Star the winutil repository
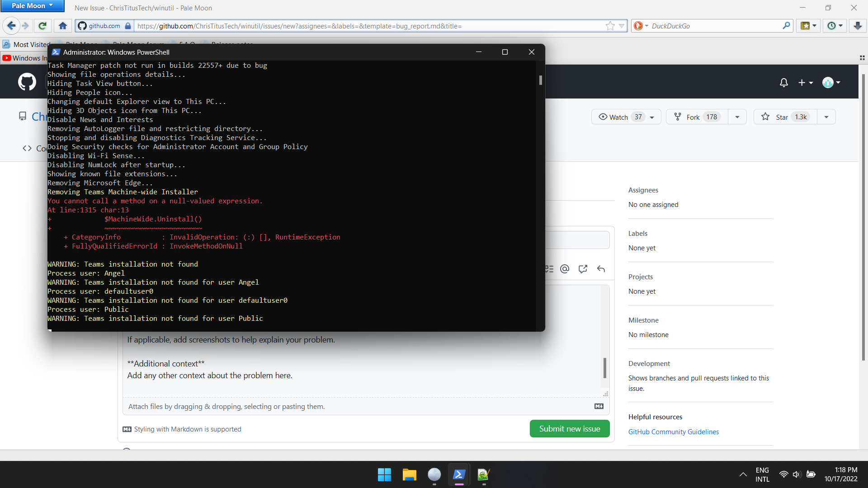 785,117
